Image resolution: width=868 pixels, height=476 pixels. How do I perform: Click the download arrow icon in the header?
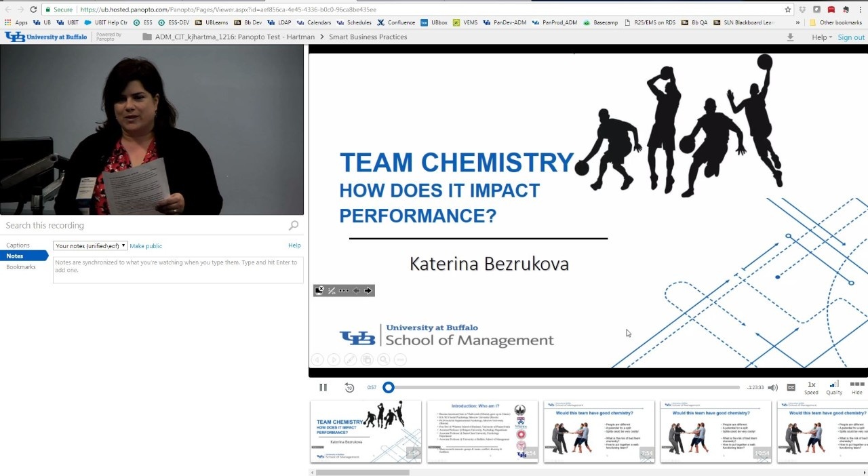click(790, 37)
